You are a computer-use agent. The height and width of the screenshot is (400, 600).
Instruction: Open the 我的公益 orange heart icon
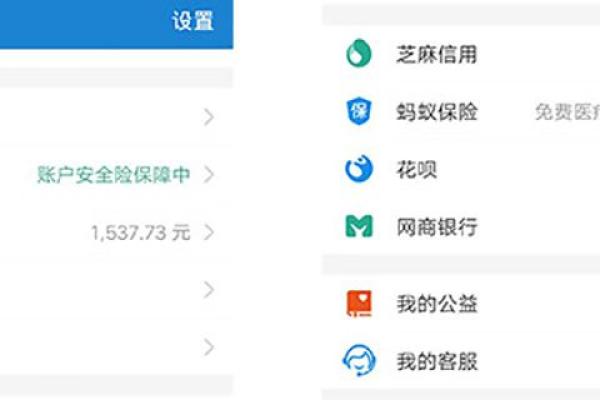click(x=359, y=304)
